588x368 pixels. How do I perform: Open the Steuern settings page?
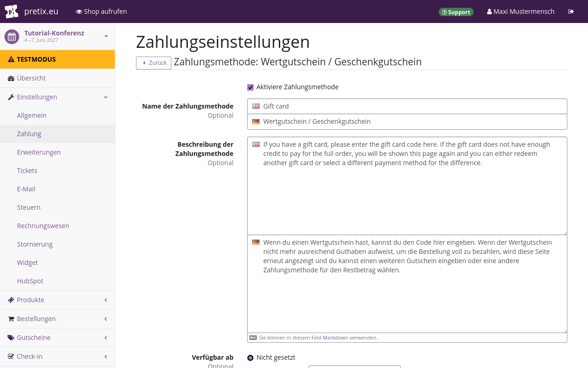(57, 207)
